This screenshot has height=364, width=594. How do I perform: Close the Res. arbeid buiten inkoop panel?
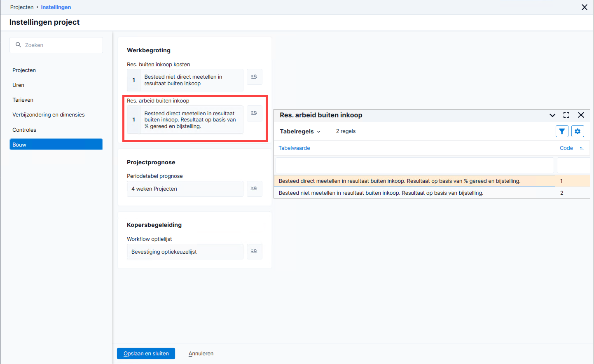pos(581,115)
